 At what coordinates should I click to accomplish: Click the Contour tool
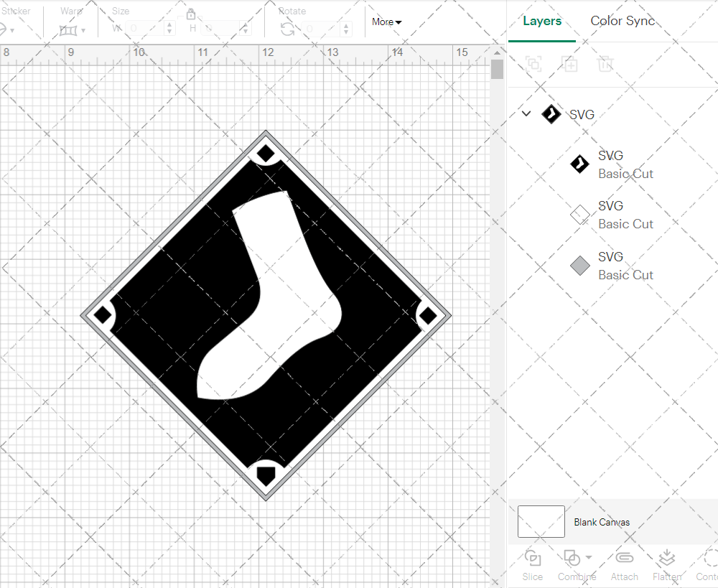pos(707,566)
